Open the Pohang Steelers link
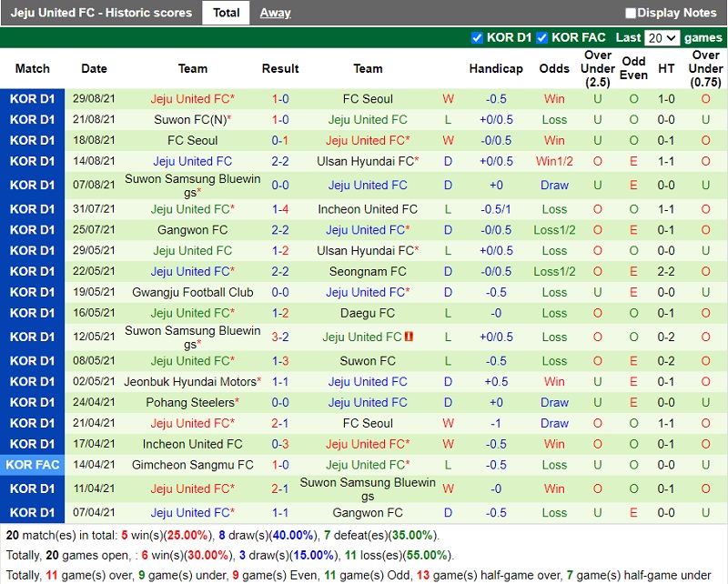 pos(193,402)
